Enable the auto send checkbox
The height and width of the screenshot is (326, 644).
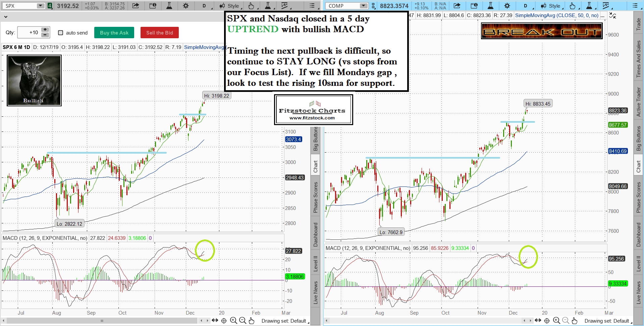click(x=61, y=33)
